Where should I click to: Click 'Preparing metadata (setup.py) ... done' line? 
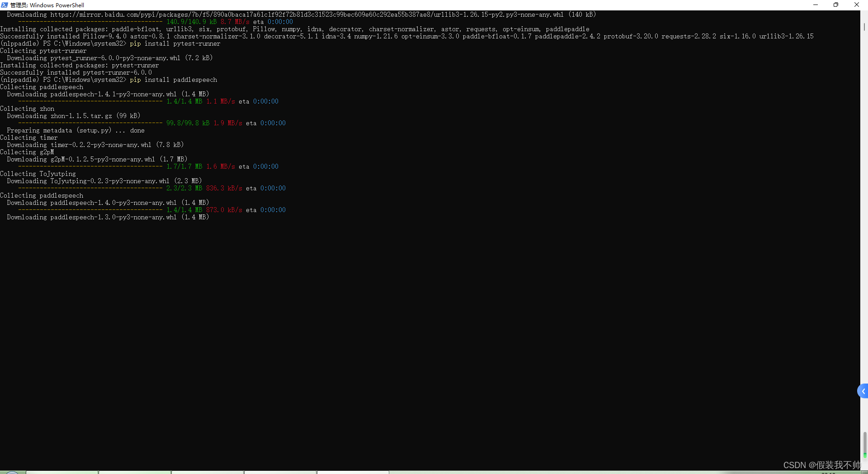pos(75,130)
